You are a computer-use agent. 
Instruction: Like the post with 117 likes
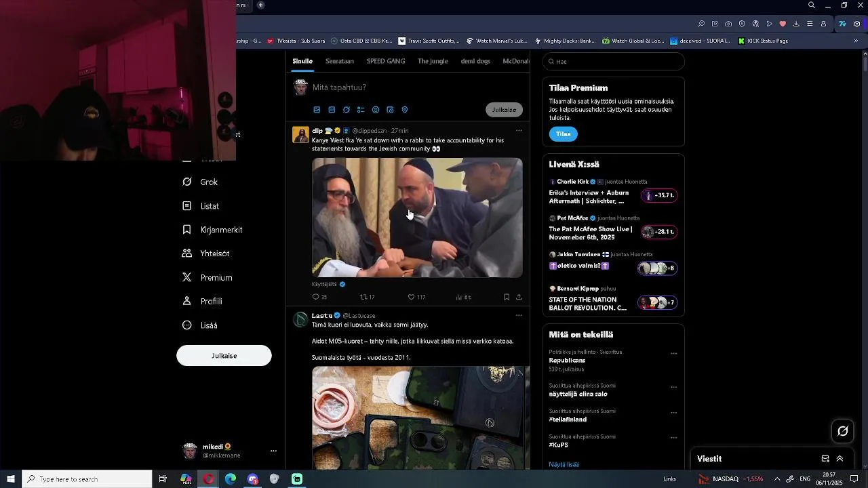click(416, 297)
